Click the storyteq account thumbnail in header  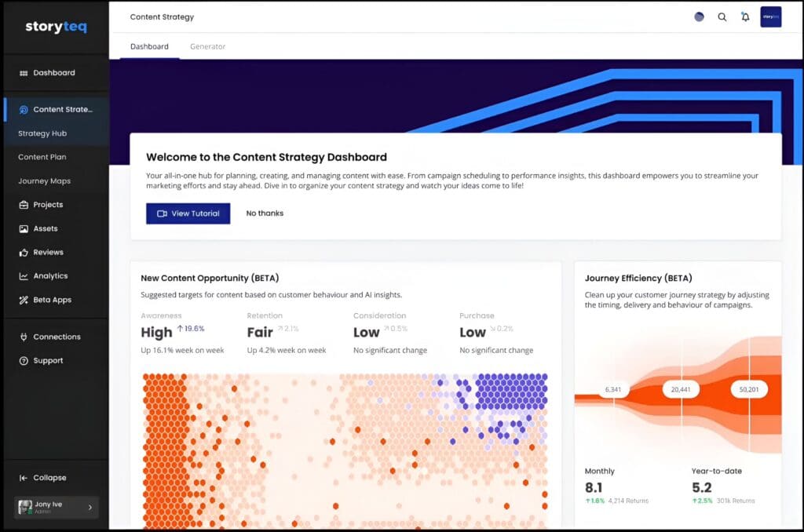coord(770,17)
